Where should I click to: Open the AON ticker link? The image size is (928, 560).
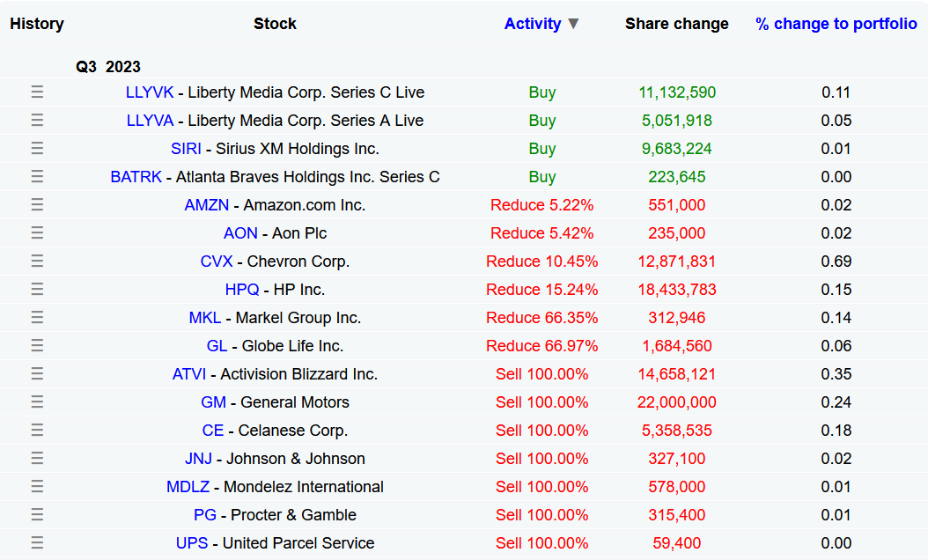[x=240, y=233]
